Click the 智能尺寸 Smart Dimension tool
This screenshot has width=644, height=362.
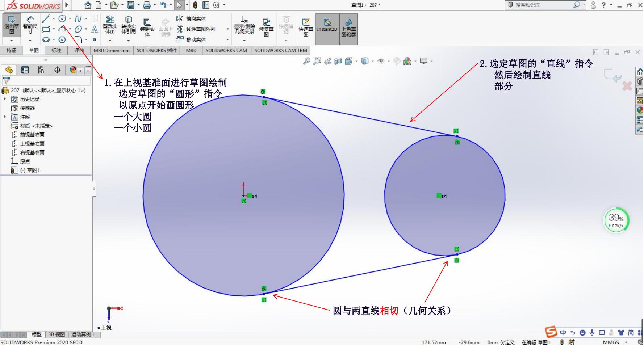(30, 25)
